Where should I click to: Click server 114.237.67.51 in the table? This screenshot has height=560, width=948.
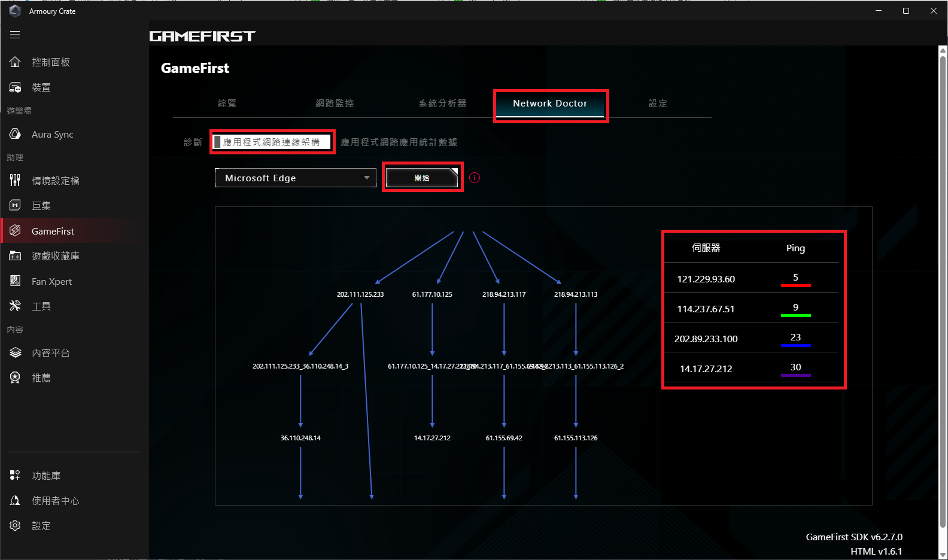tap(706, 309)
